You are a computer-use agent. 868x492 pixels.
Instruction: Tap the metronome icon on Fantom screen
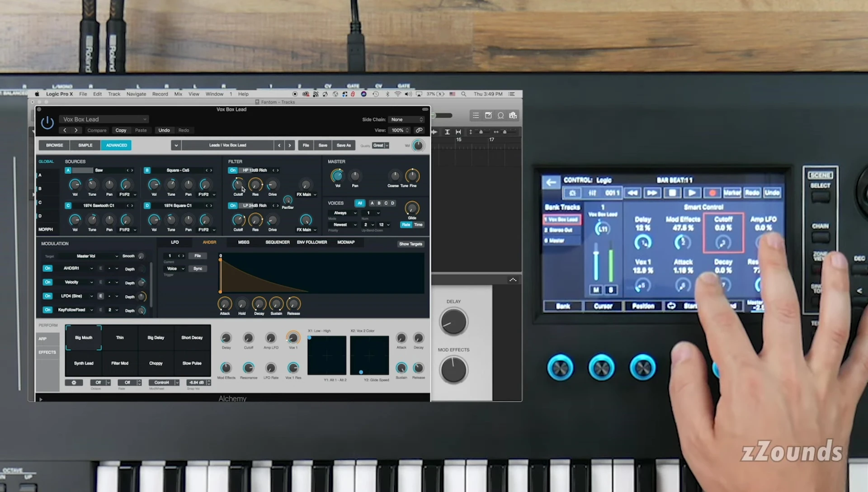click(572, 193)
